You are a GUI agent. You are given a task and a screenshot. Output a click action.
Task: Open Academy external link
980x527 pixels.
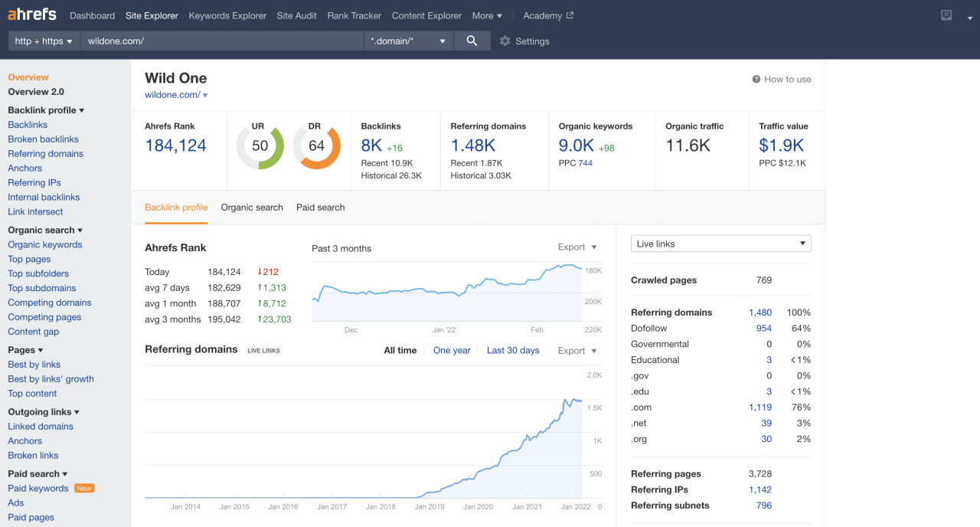pos(548,15)
